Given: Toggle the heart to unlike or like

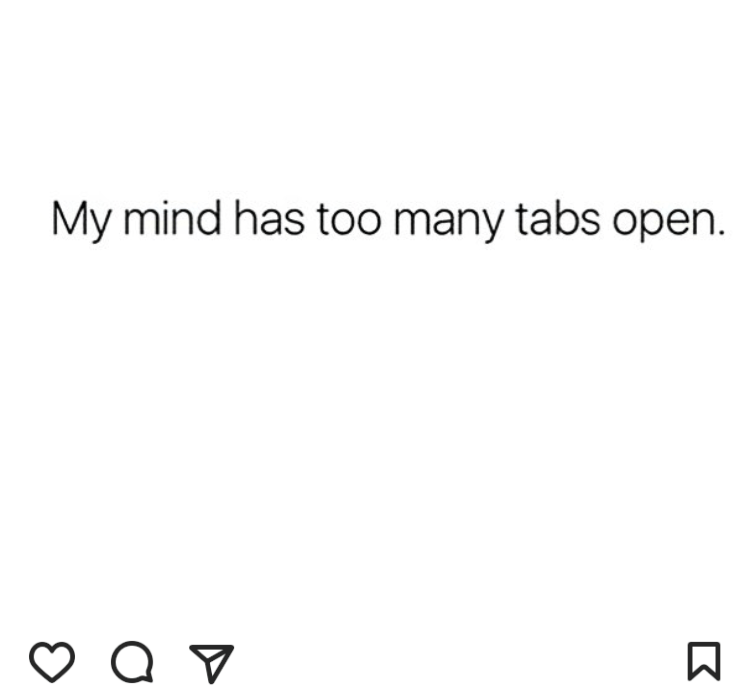Looking at the screenshot, I should 52,662.
